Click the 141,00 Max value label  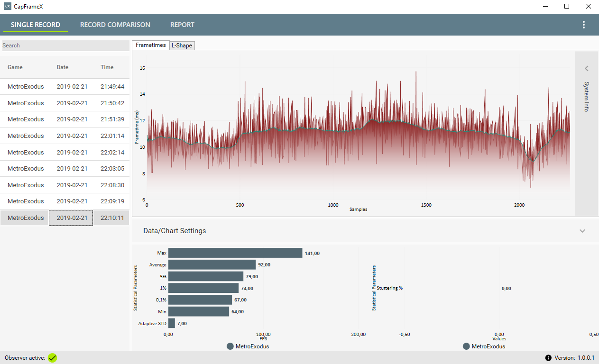pyautogui.click(x=312, y=254)
